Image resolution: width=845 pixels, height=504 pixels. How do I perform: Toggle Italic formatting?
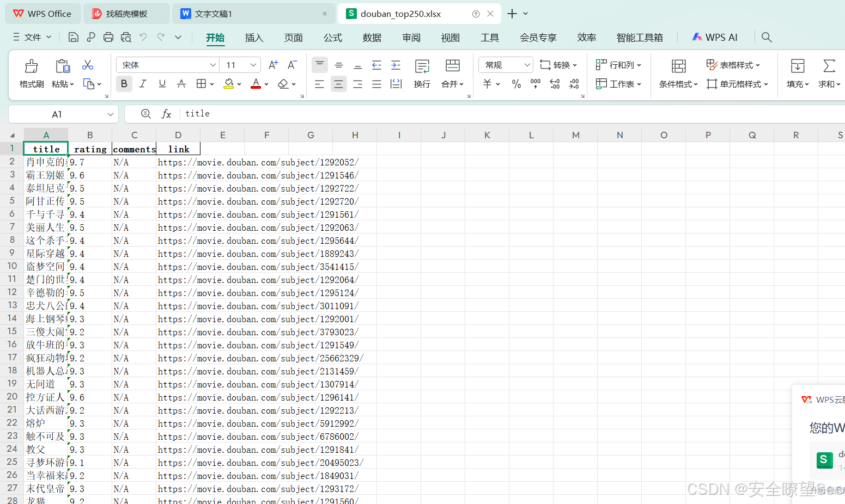(x=143, y=84)
